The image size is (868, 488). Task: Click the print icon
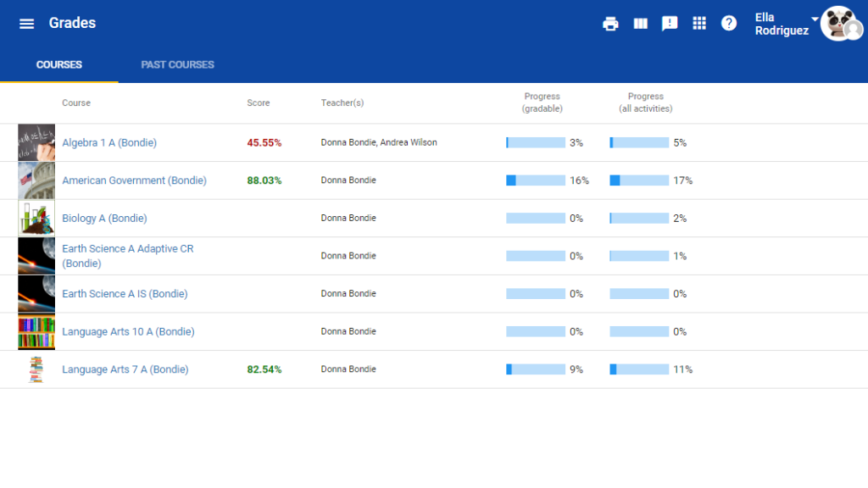click(x=610, y=24)
